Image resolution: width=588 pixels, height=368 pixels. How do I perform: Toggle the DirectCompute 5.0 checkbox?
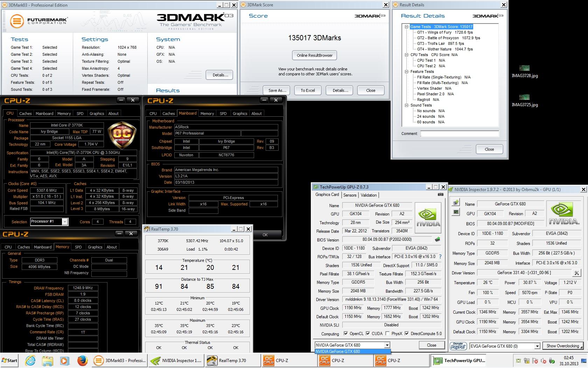point(407,333)
